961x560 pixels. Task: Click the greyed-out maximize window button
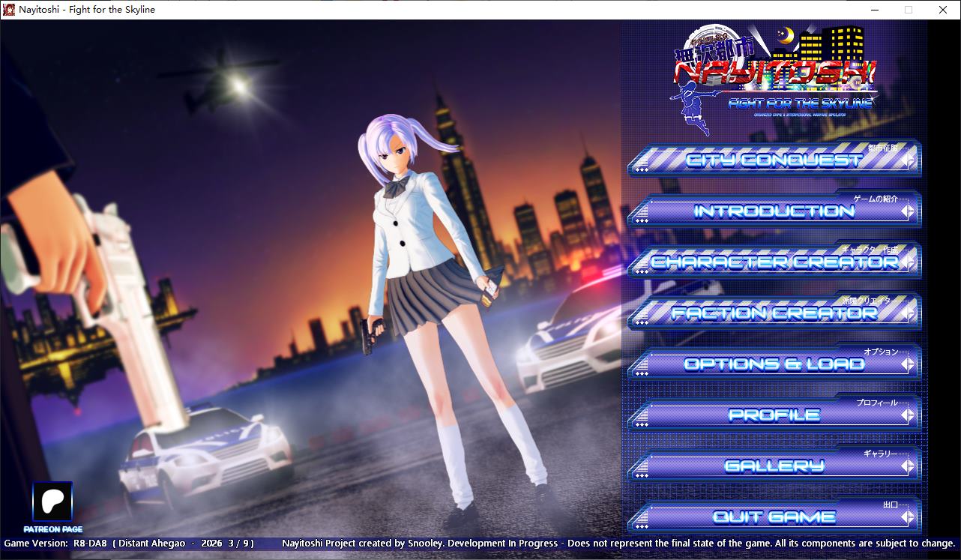point(909,10)
